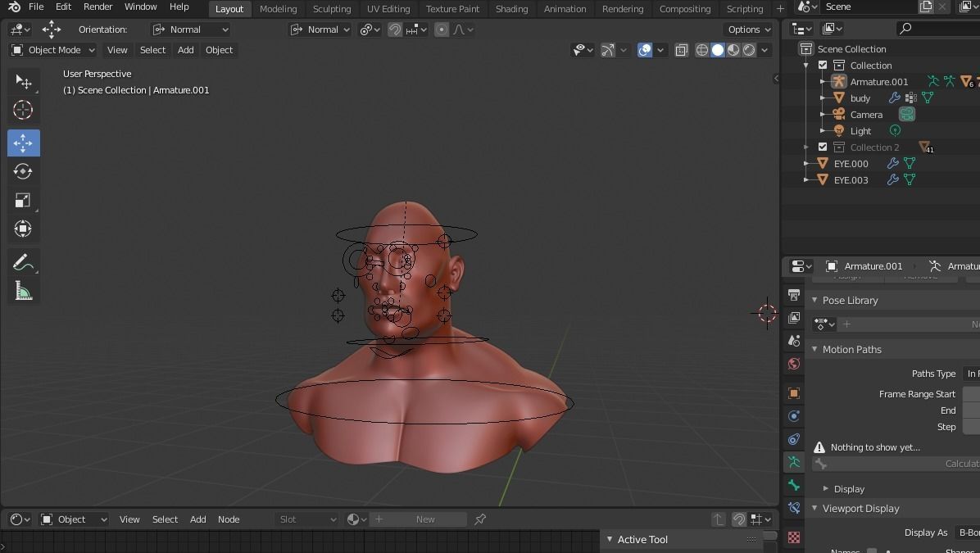Image resolution: width=980 pixels, height=553 pixels.
Task: Select the Transform tool
Action: point(23,229)
